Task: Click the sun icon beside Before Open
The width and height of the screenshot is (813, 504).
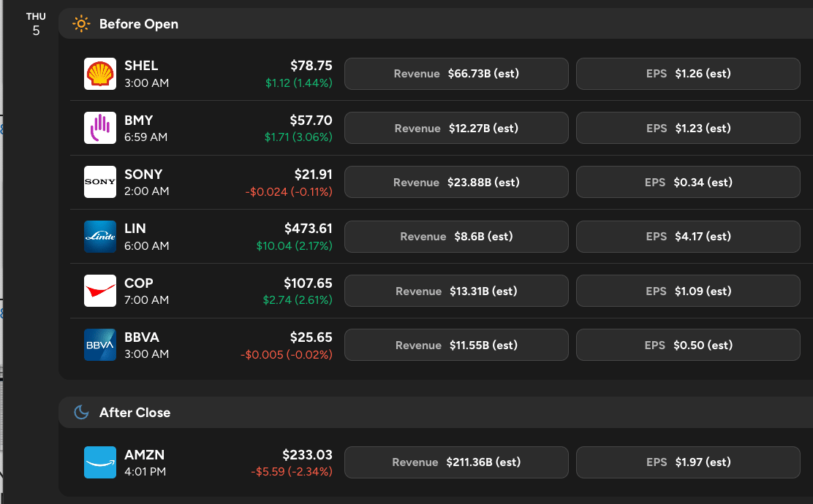Action: click(81, 24)
